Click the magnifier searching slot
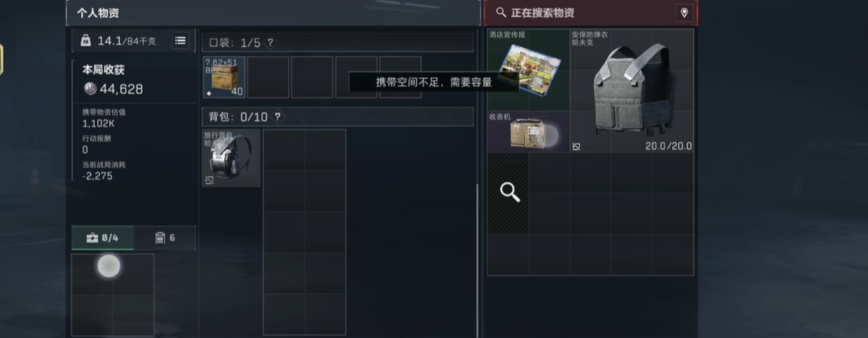The height and width of the screenshot is (338, 868). point(508,193)
